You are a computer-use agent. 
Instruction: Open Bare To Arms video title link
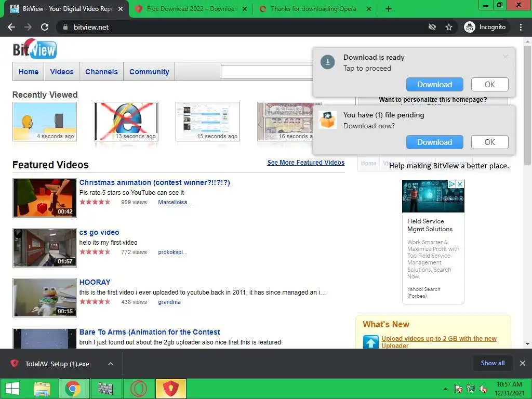(x=150, y=332)
